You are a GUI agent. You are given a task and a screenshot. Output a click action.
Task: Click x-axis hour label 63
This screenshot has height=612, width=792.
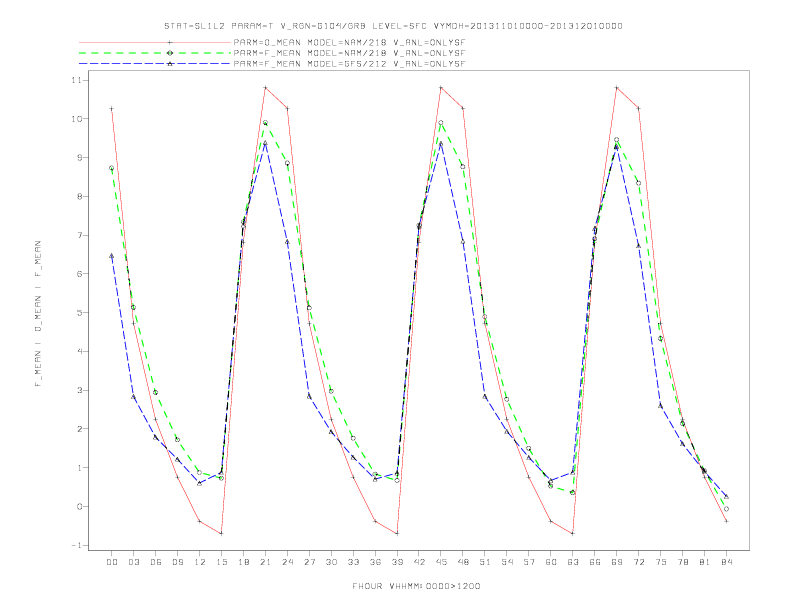[x=573, y=562]
